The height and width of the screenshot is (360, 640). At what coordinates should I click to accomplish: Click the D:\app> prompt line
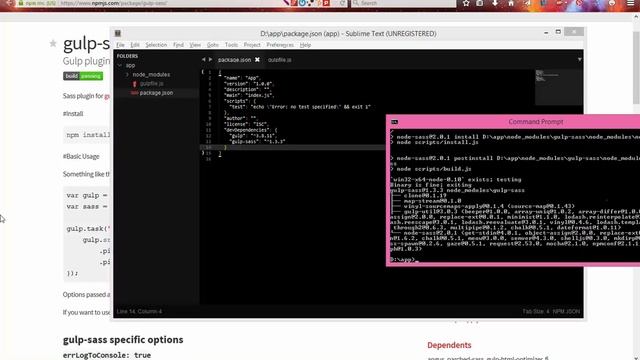[x=404, y=259]
